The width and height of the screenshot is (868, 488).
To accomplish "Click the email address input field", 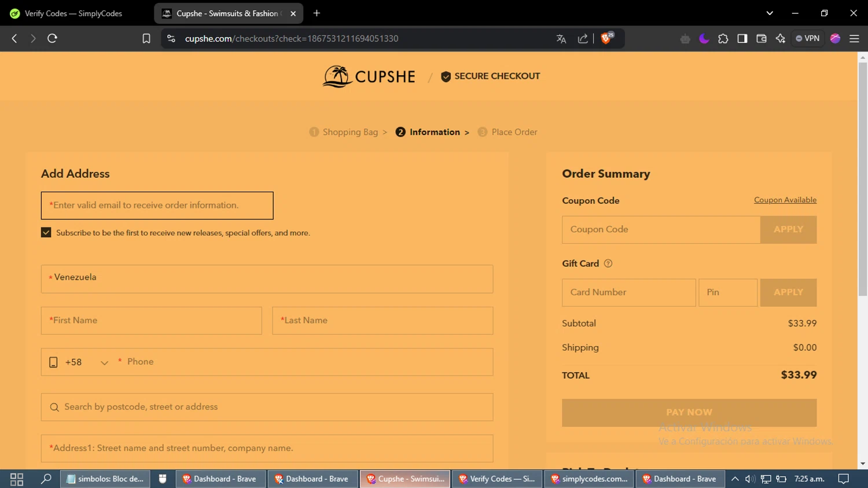I will pos(157,206).
